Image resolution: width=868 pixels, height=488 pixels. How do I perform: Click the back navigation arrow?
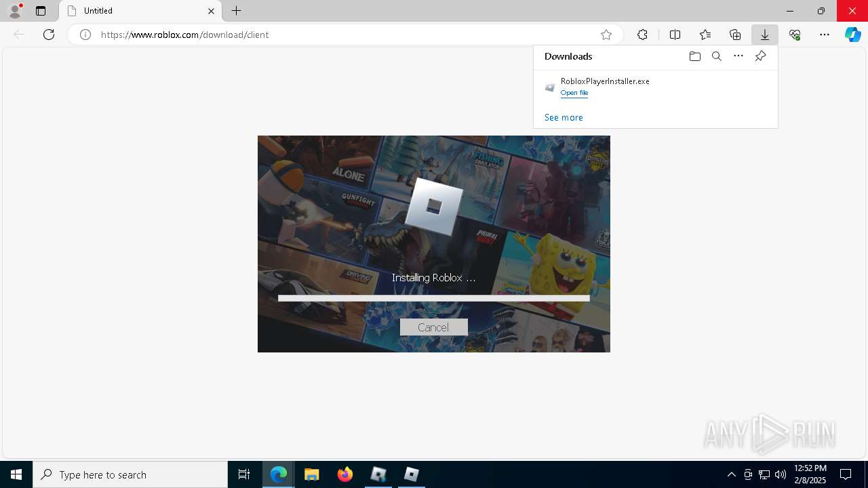tap(19, 35)
